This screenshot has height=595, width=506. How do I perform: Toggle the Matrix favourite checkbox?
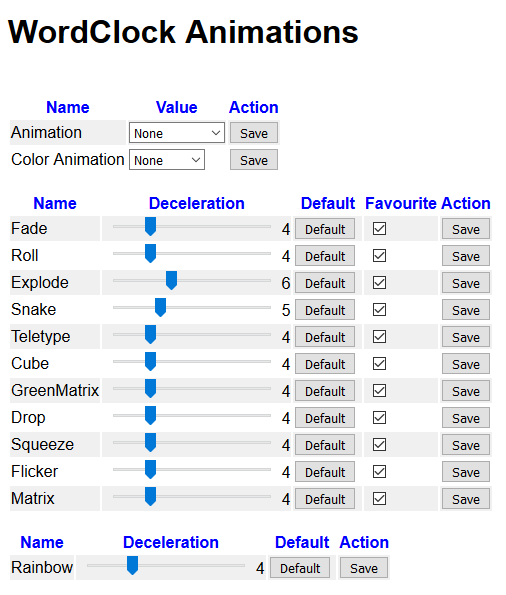(379, 499)
